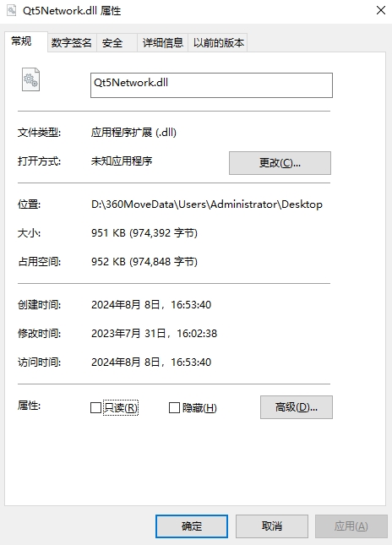The width and height of the screenshot is (392, 545).
Task: Close the Qt5Network.dll properties dialog
Action: coord(381,10)
